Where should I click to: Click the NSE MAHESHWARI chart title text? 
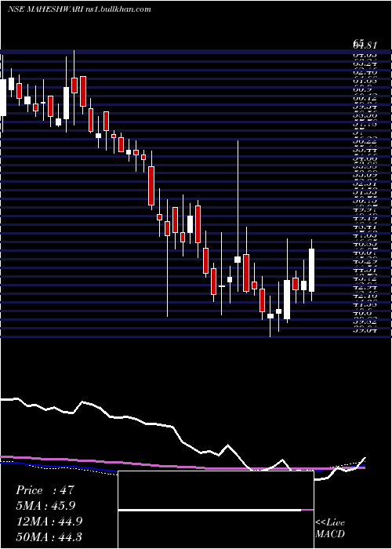click(79, 9)
